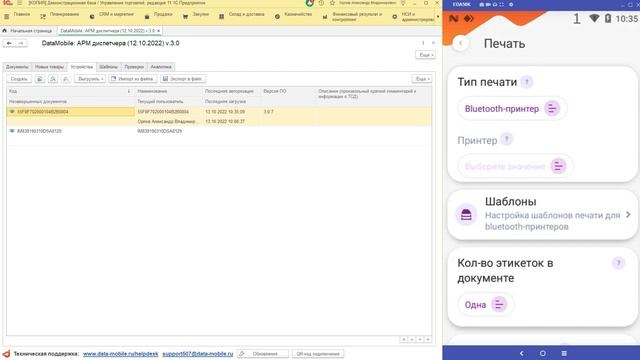Open the Закупки section
The height and width of the screenshot is (360, 640).
(x=196, y=16)
